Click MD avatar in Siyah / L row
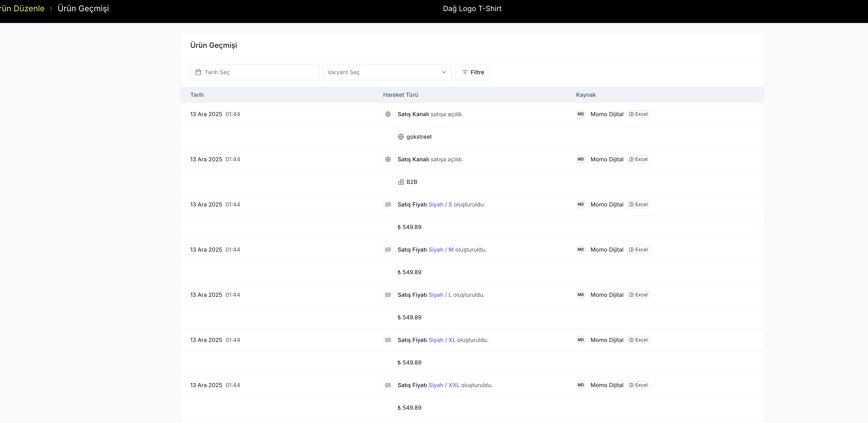 580,295
